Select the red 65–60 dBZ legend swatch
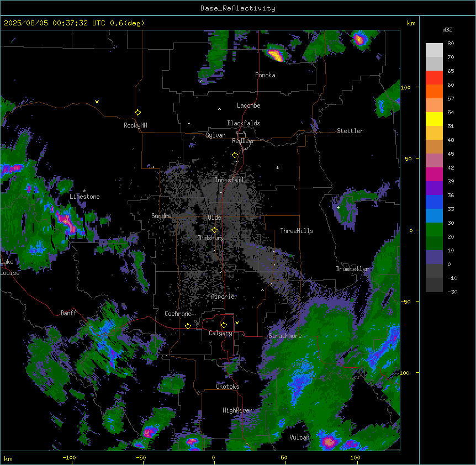476x465 pixels. coord(434,78)
